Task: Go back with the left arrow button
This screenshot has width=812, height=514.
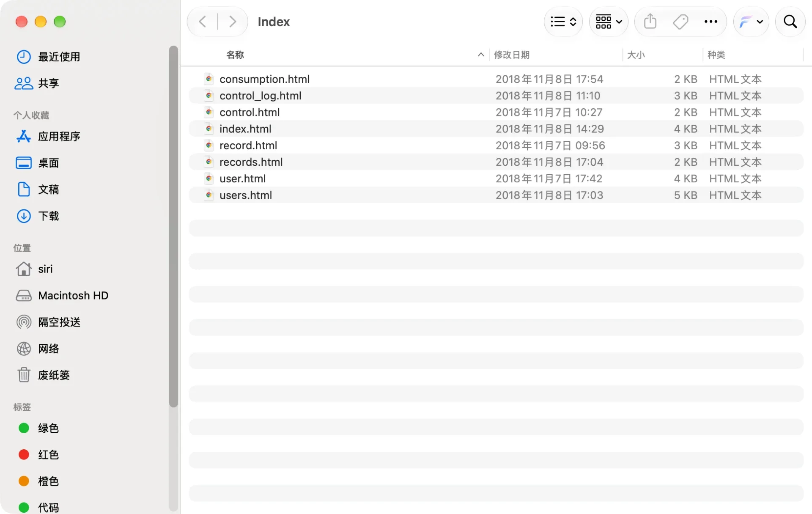Action: (x=203, y=22)
